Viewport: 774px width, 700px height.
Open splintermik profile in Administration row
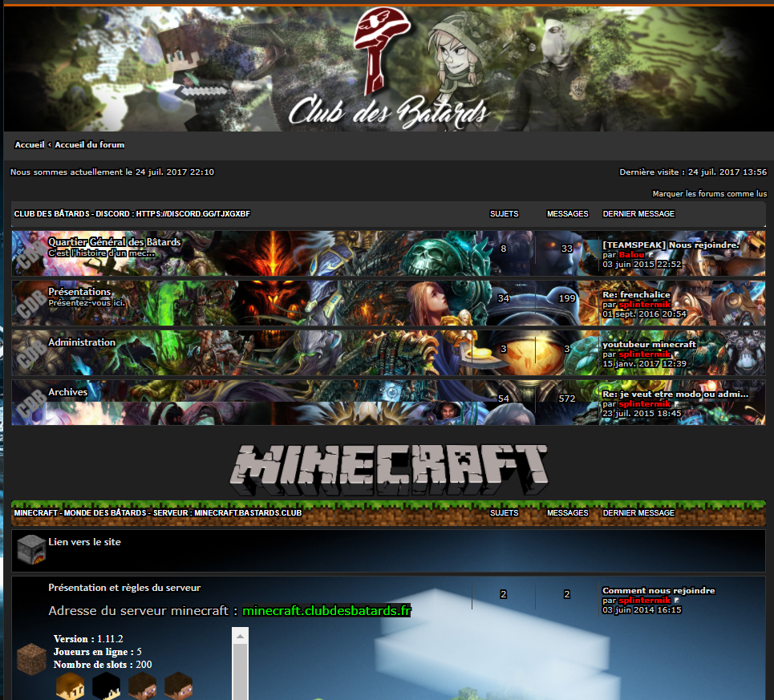click(x=645, y=354)
